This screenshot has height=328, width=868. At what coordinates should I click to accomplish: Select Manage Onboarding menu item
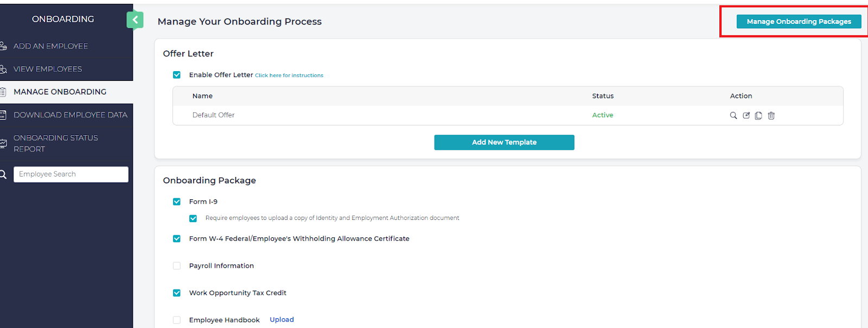tap(60, 92)
